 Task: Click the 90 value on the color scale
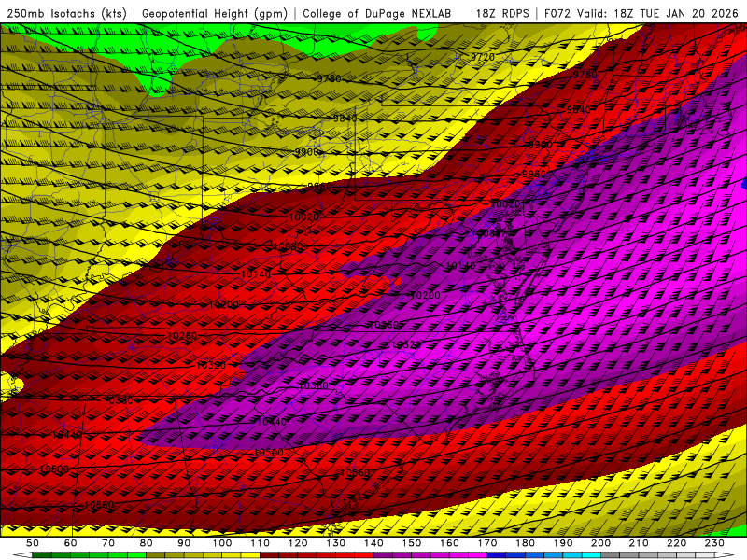point(184,543)
